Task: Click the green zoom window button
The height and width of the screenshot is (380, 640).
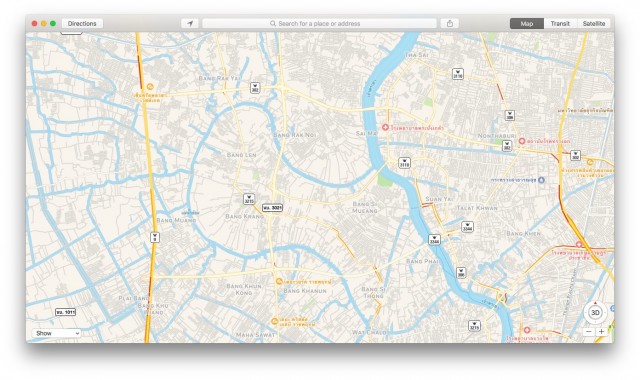Action: pyautogui.click(x=53, y=24)
